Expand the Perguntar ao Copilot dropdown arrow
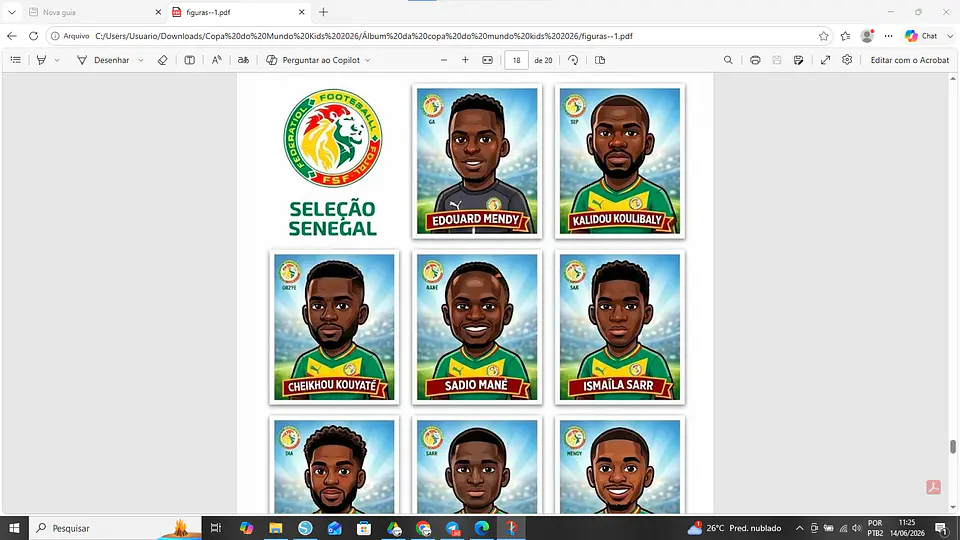 368,60
